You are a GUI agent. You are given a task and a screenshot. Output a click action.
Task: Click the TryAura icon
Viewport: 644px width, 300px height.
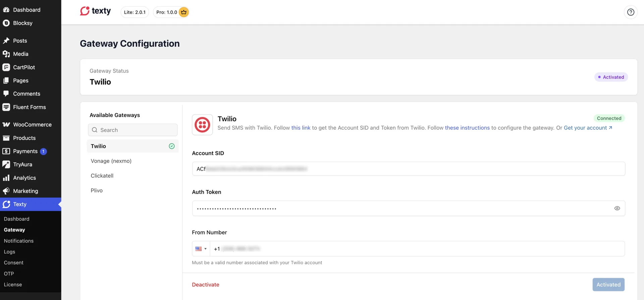pos(6,164)
